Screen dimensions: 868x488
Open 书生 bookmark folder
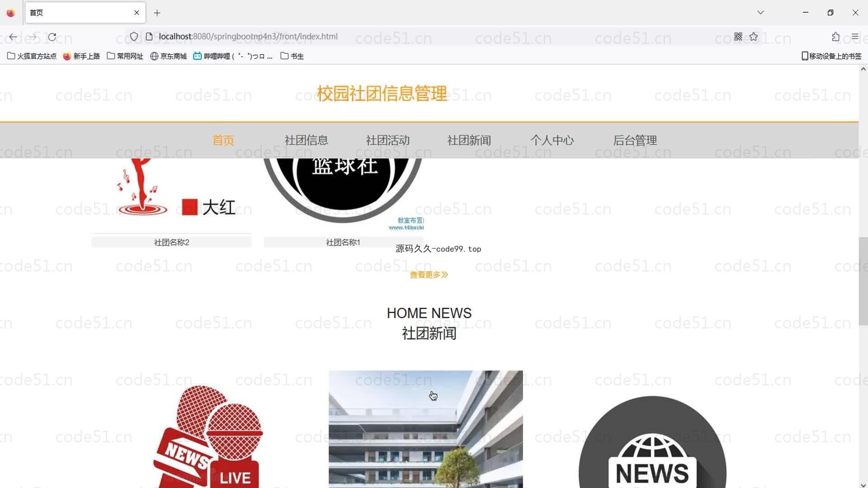(292, 56)
